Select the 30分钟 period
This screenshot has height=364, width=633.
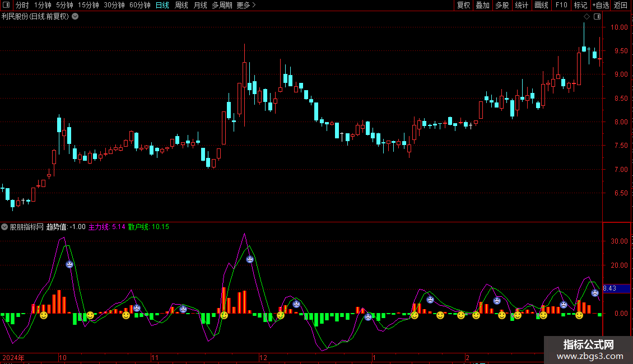coord(114,5)
